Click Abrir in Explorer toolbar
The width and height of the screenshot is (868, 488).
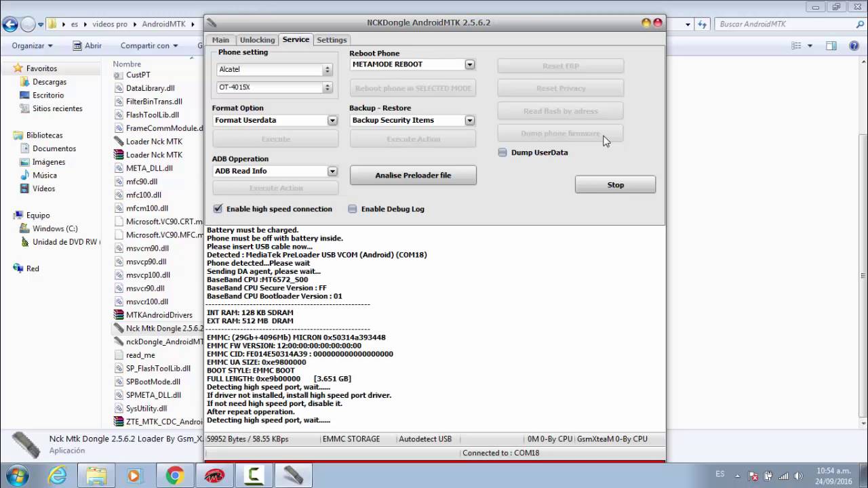87,45
